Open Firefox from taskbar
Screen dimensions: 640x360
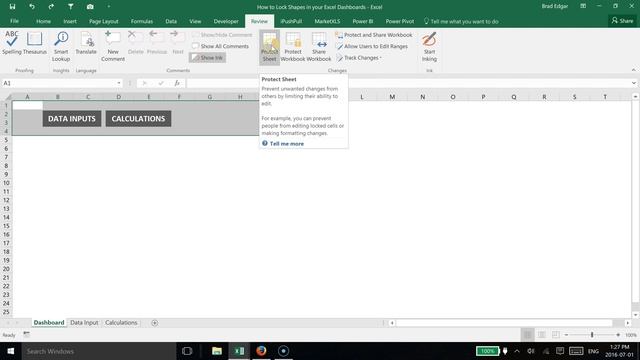[x=261, y=351]
